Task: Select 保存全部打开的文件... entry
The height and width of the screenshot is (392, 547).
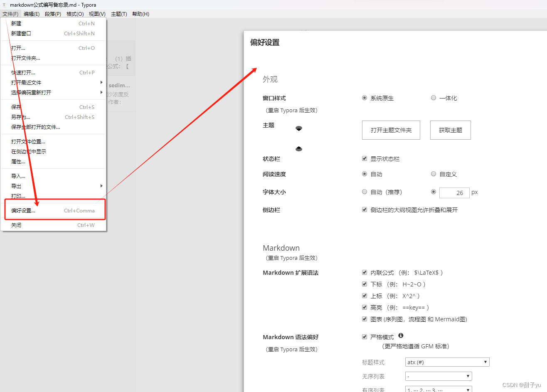Action: click(54, 127)
